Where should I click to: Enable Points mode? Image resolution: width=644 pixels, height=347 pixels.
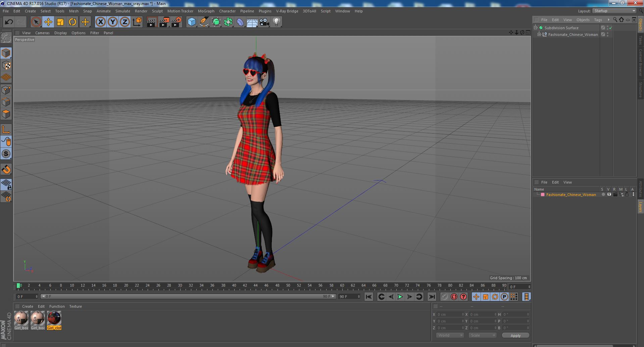point(6,90)
